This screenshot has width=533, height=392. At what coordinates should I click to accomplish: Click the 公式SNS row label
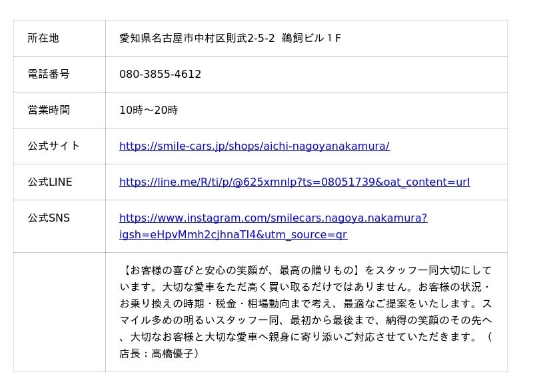49,218
